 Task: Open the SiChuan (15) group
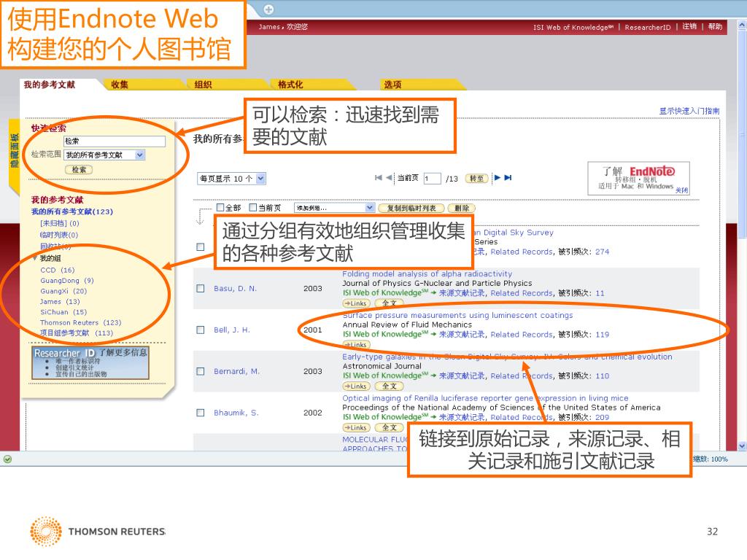pyautogui.click(x=63, y=312)
